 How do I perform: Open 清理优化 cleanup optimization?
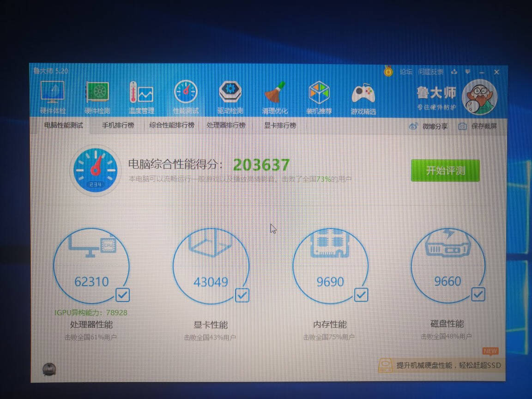point(275,98)
